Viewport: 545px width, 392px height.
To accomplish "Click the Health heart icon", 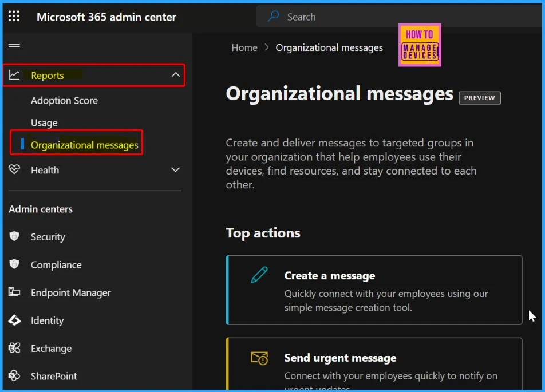I will click(14, 169).
